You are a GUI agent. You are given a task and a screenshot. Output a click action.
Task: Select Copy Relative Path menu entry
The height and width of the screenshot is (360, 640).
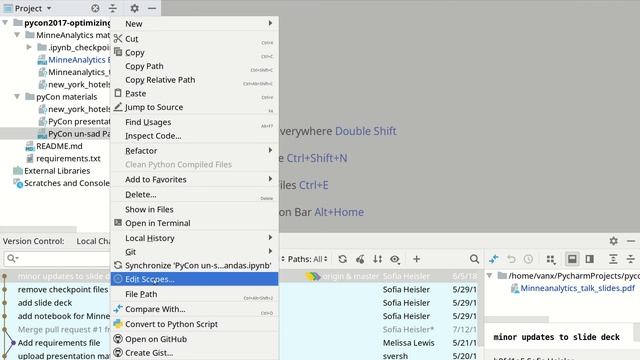click(x=194, y=80)
